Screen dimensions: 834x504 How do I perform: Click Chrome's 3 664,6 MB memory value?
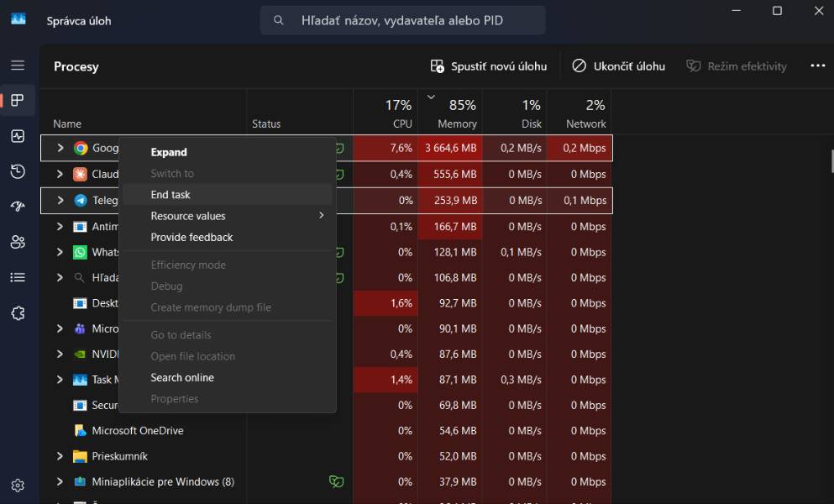pos(450,148)
